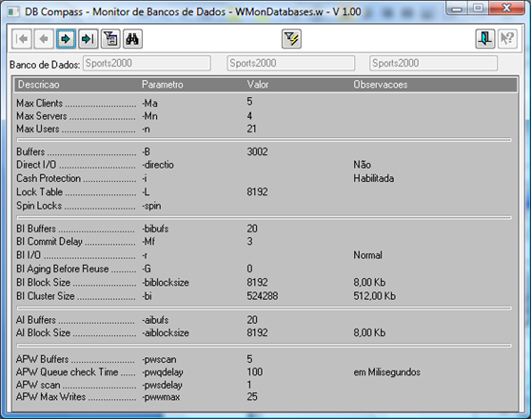Select the Buffers row label
The width and height of the screenshot is (532, 420).
tap(30, 151)
